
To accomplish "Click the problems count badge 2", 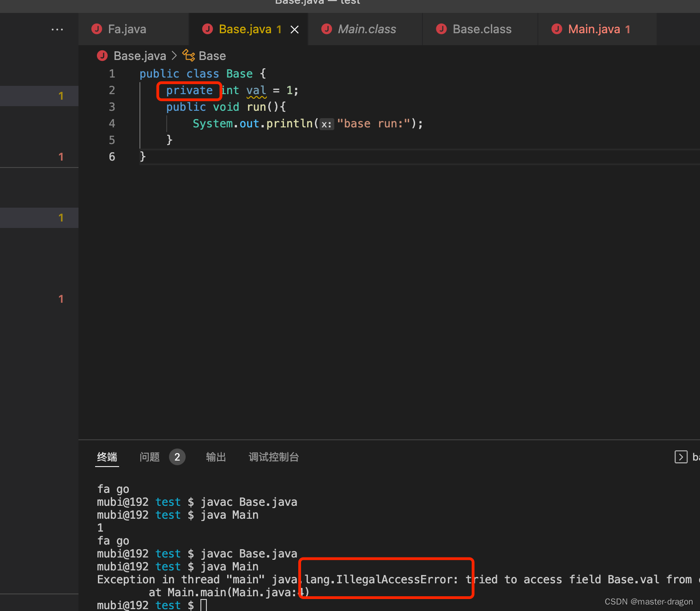I will (177, 457).
